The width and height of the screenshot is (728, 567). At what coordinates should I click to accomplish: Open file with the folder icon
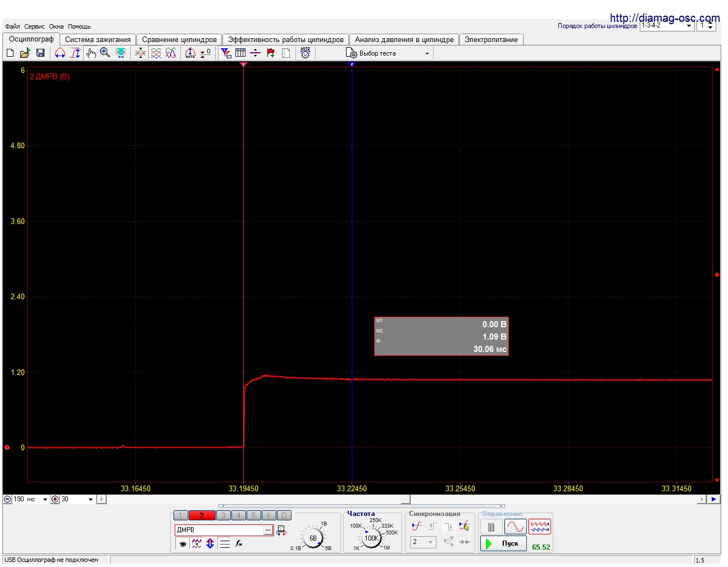point(25,53)
